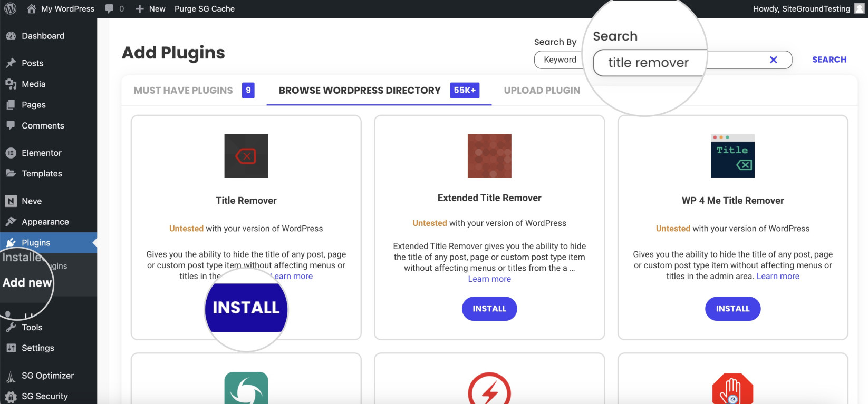
Task: Click the Media icon in sidebar
Action: tap(11, 84)
